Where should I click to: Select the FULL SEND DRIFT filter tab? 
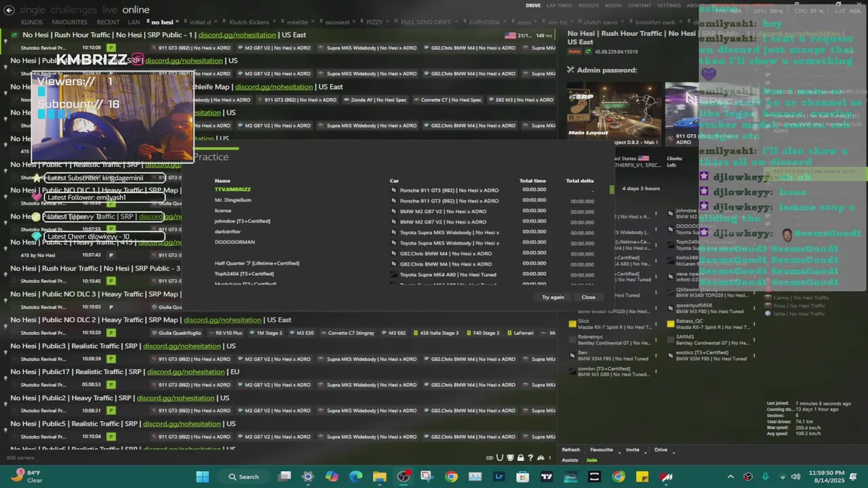(426, 22)
